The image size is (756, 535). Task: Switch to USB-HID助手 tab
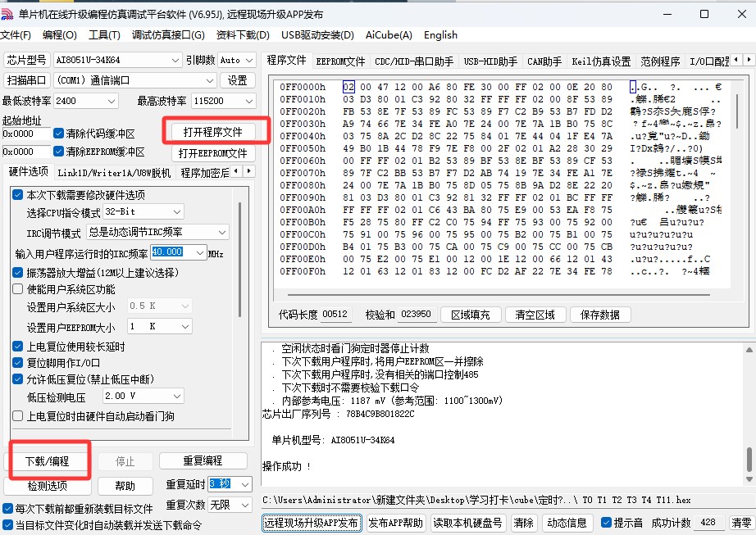point(490,61)
